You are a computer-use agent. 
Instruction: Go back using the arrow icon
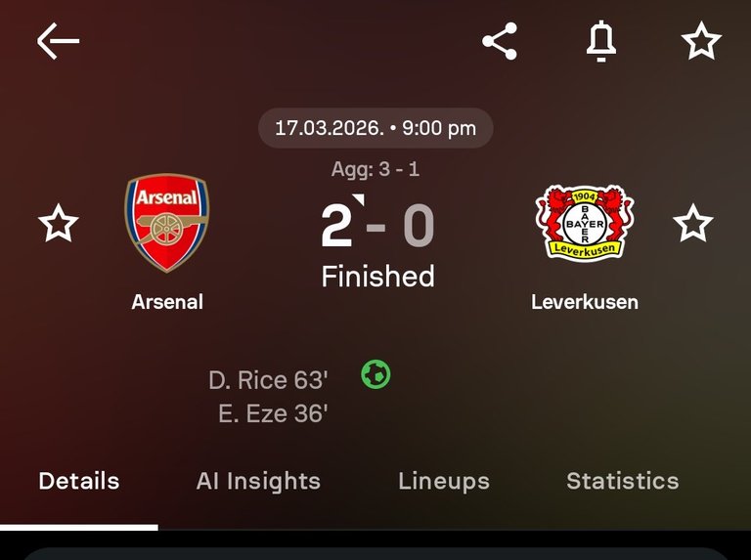58,41
